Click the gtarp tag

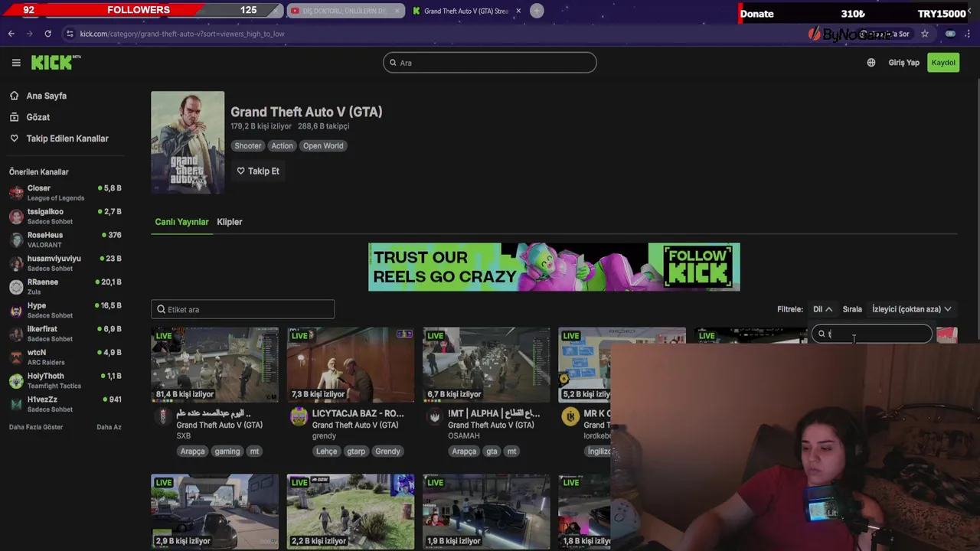[356, 452]
